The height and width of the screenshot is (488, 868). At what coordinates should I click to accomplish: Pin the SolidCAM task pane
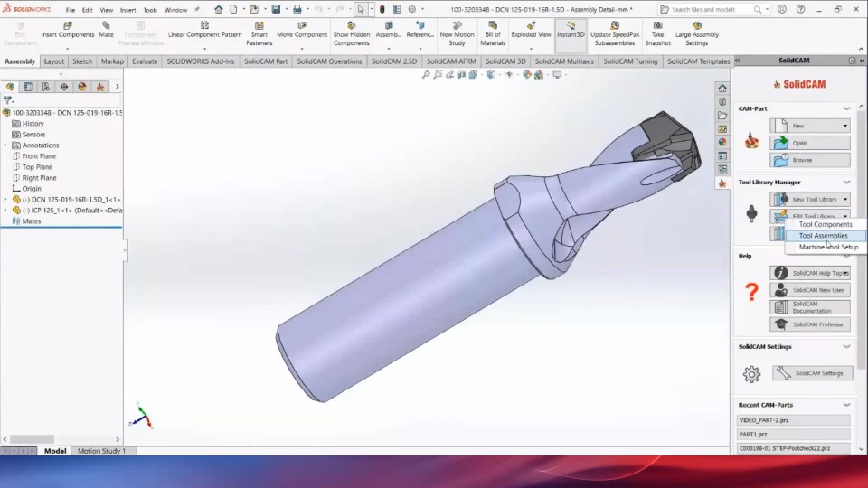coord(863,61)
